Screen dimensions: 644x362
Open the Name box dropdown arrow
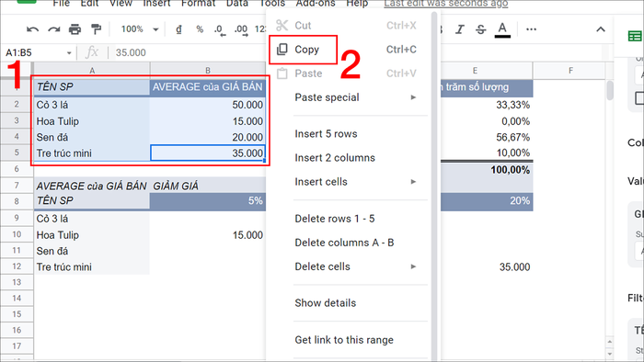[69, 53]
